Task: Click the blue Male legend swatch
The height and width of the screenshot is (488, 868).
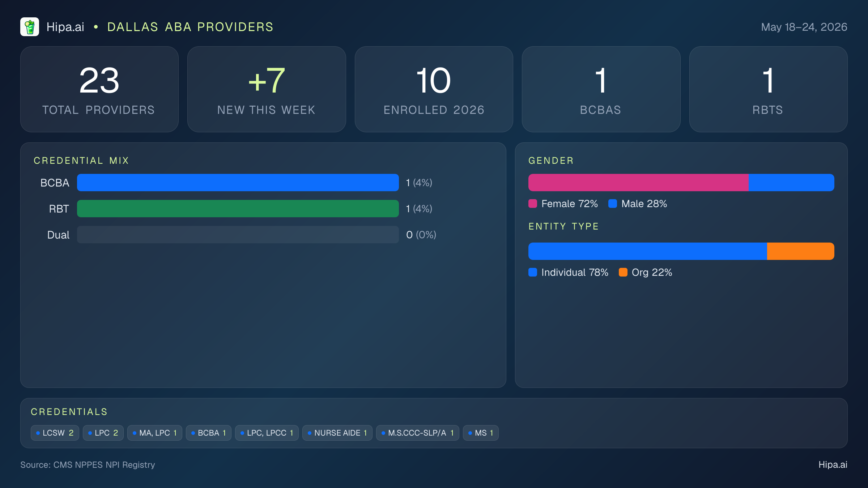Action: coord(613,204)
